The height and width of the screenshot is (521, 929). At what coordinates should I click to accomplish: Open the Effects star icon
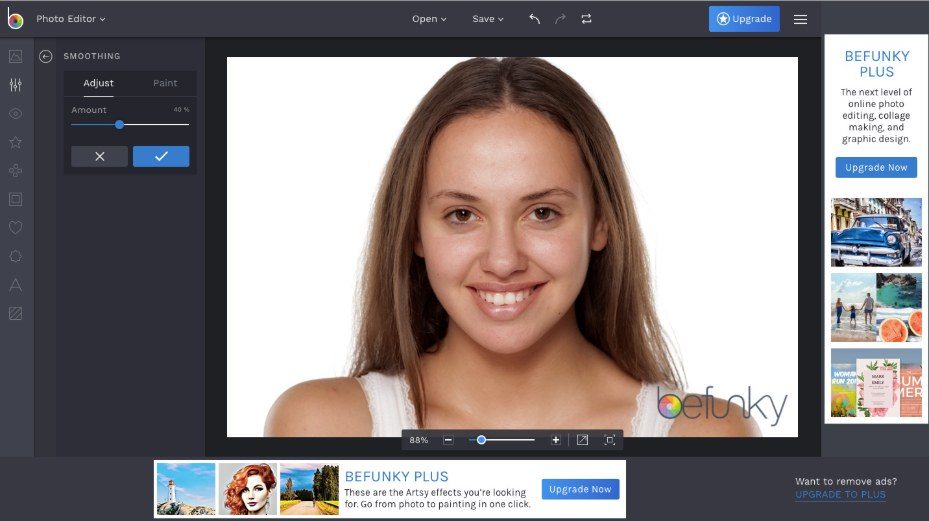15,142
